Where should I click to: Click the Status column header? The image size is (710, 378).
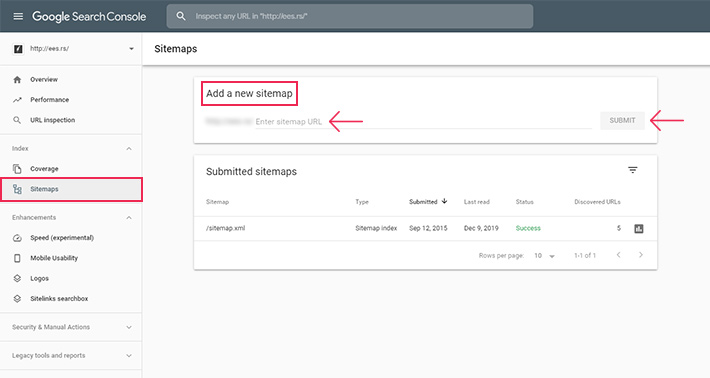click(524, 202)
